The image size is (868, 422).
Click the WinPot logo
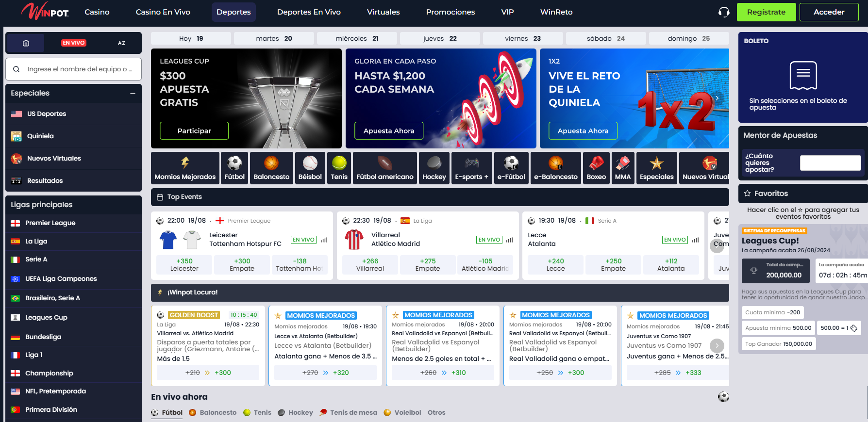tap(45, 11)
